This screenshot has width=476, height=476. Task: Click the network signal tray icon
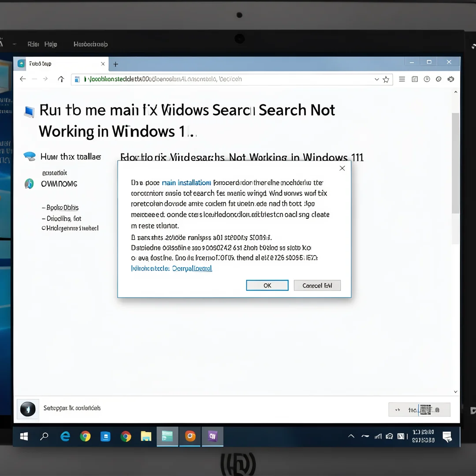(x=378, y=436)
